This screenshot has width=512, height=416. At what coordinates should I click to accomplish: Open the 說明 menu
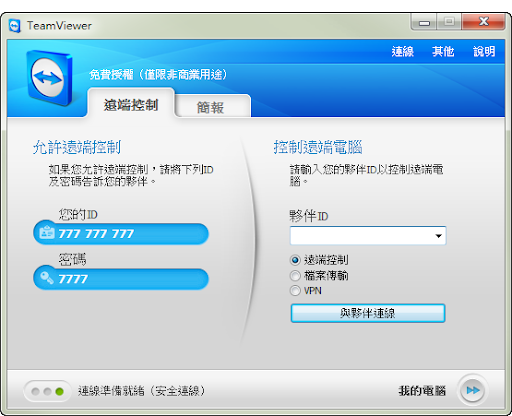coord(484,51)
